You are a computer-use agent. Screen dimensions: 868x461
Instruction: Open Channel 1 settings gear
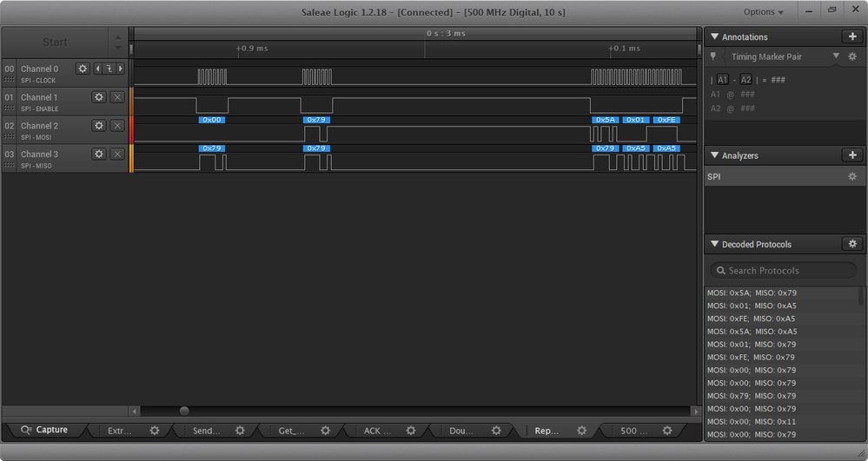(98, 97)
